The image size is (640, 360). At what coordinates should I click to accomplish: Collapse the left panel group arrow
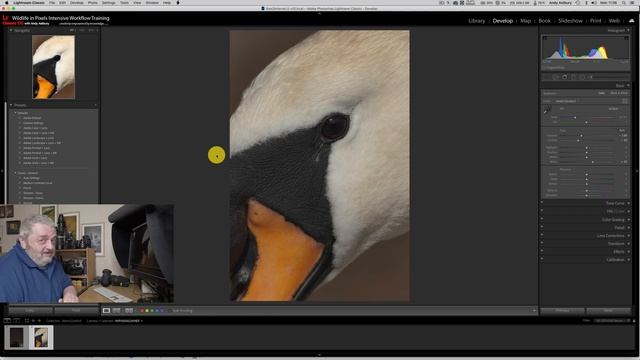point(2,171)
